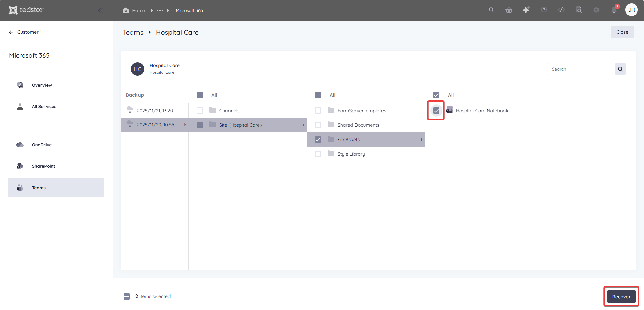Open the help question mark icon
The width and height of the screenshot is (644, 310).
click(x=544, y=10)
